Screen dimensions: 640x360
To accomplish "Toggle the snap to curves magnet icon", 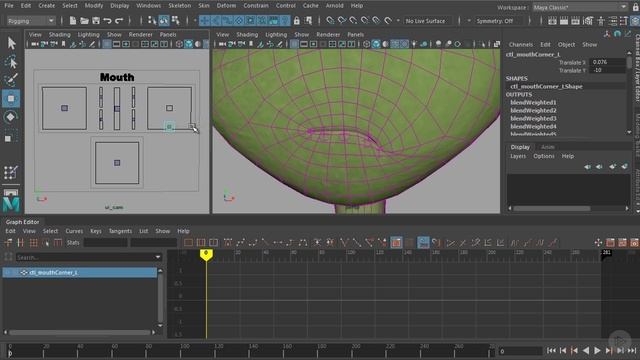I will point(342,20).
